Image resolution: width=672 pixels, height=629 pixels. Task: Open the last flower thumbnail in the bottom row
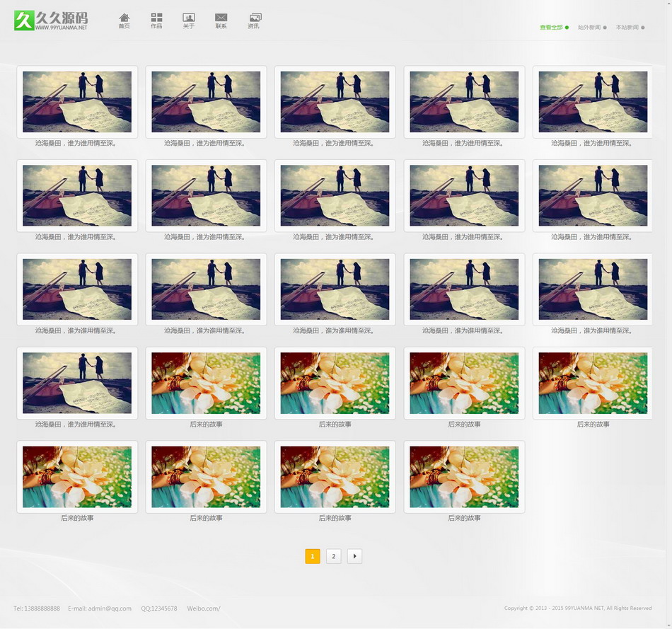[464, 477]
